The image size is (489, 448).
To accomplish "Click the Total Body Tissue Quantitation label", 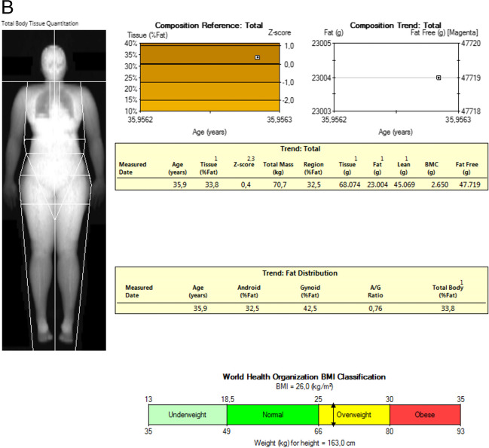I will (x=40, y=23).
